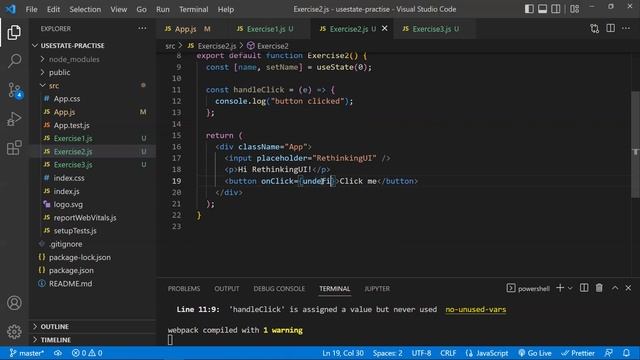The width and height of the screenshot is (640, 360).
Task: Click the Prettier status bar item
Action: [x=578, y=353]
